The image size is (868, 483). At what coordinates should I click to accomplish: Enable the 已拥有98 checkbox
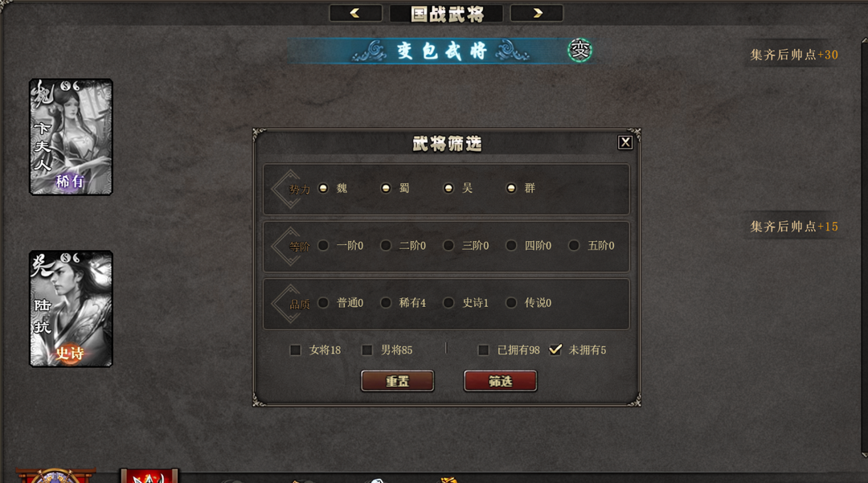[483, 350]
